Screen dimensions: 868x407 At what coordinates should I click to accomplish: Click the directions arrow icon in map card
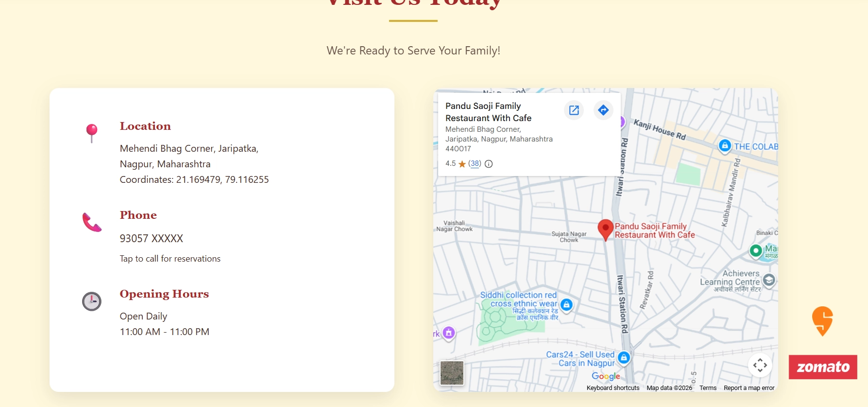click(x=603, y=110)
